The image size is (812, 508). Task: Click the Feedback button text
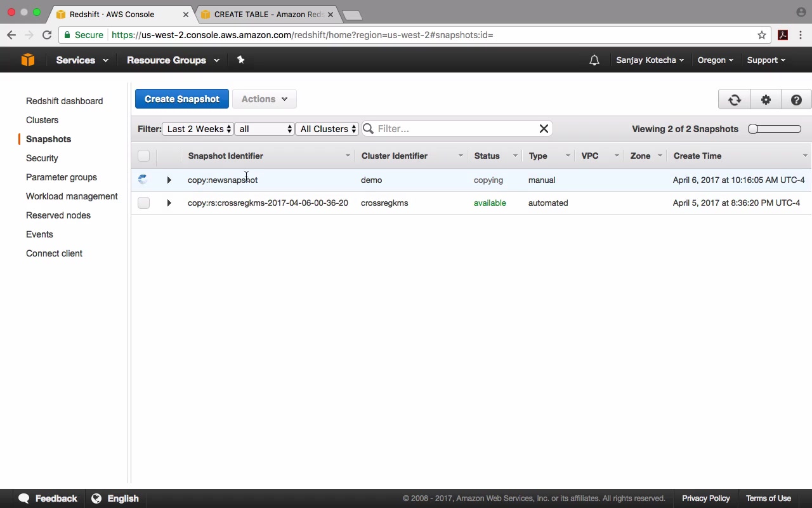point(56,498)
